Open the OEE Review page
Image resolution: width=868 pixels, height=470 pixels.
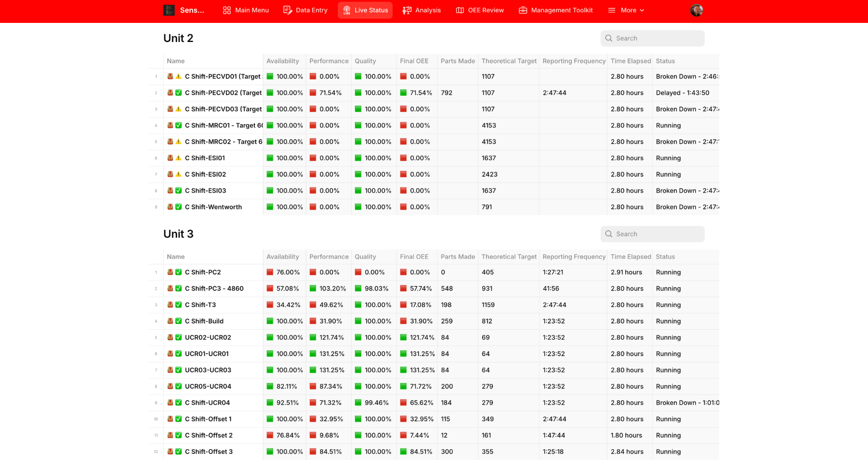point(480,10)
